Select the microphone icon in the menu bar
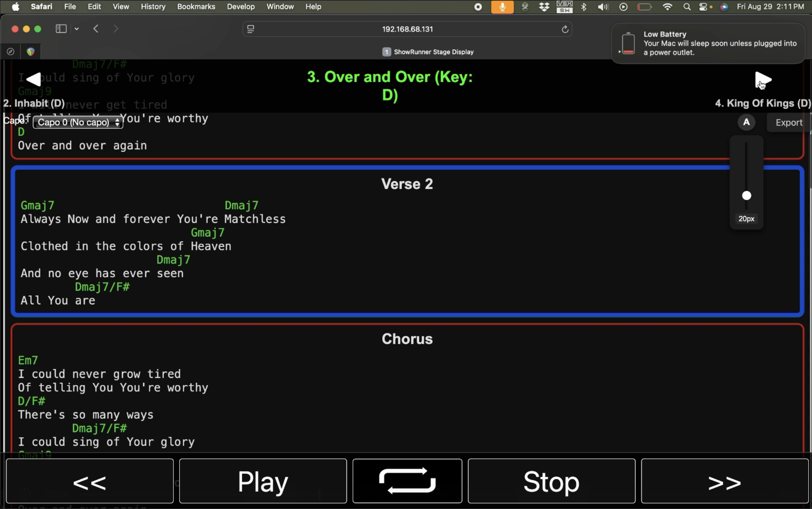Viewport: 812px width, 509px height. pos(502,7)
